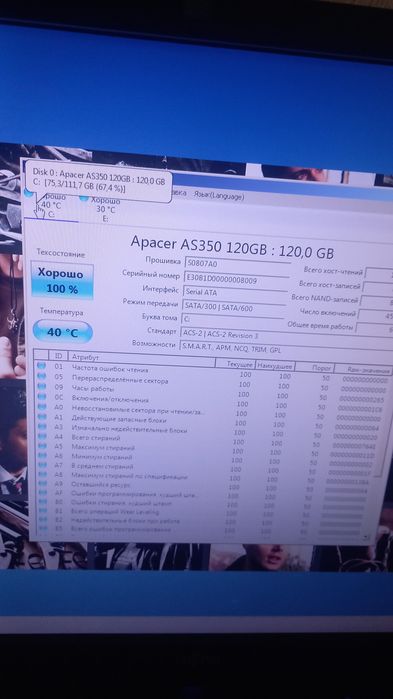Select the Перераспределённые сектора attribute
The image size is (393, 699).
(x=119, y=380)
